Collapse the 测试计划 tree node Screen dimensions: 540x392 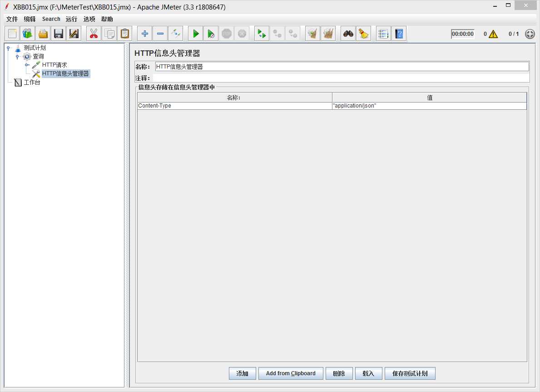click(8, 48)
